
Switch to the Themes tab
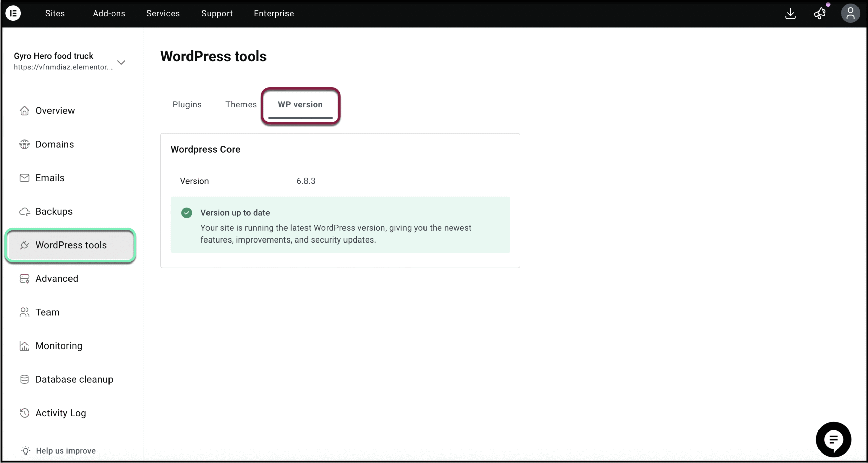(x=241, y=105)
